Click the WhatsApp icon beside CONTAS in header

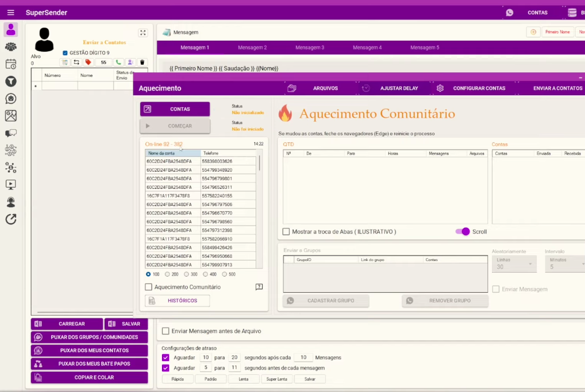coord(509,13)
